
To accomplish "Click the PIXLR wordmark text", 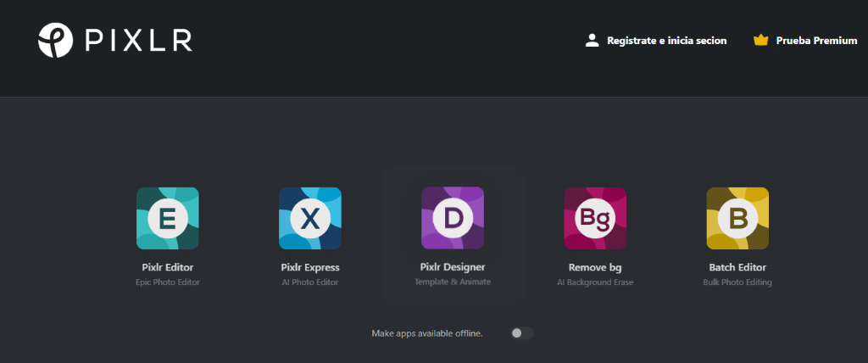I will tap(138, 41).
